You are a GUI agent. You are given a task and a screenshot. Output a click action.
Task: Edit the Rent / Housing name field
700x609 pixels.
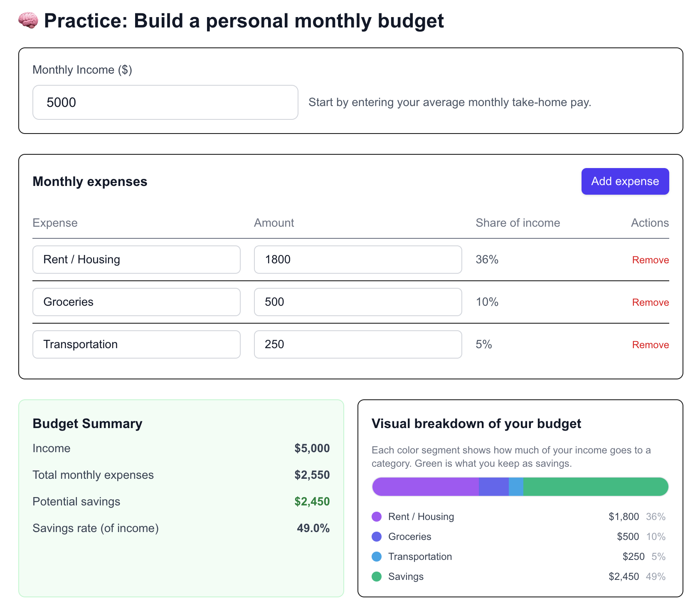coord(136,260)
